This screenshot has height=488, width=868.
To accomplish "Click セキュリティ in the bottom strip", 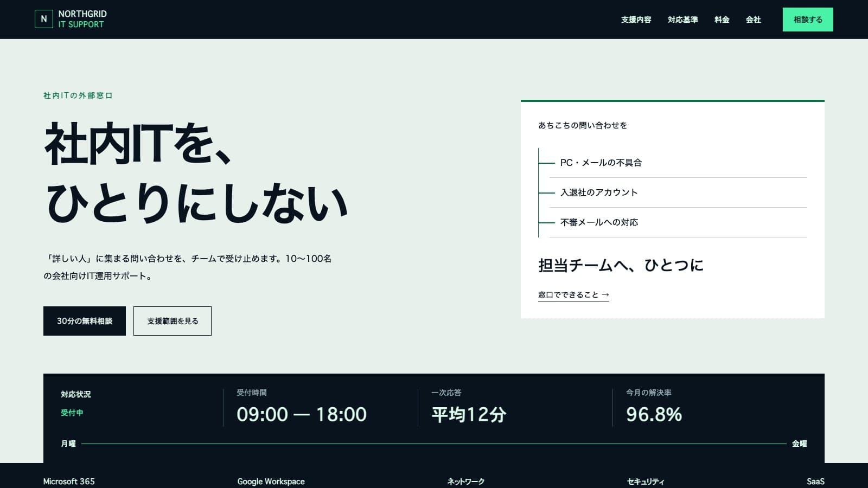I will 646,481.
